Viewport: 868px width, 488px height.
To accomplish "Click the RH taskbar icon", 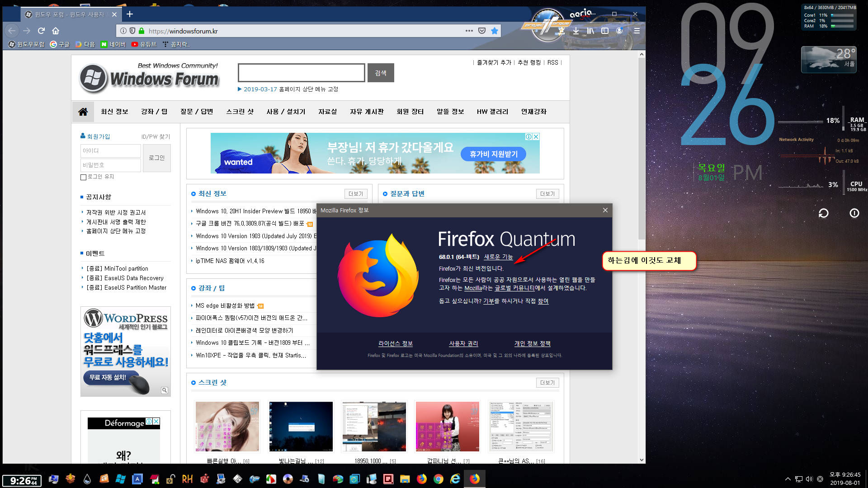I will 187,479.
